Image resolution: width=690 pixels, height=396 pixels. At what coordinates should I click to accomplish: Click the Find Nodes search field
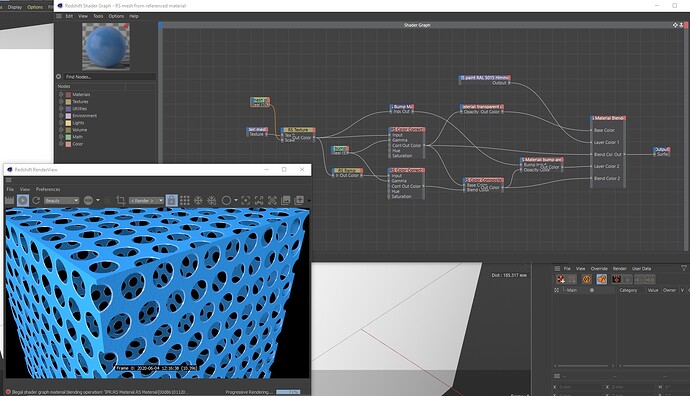pyautogui.click(x=109, y=77)
